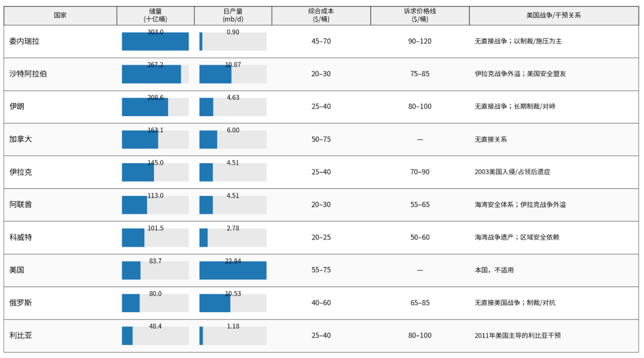
Task: Select the 加拿大 row label
Action: pyautogui.click(x=21, y=139)
